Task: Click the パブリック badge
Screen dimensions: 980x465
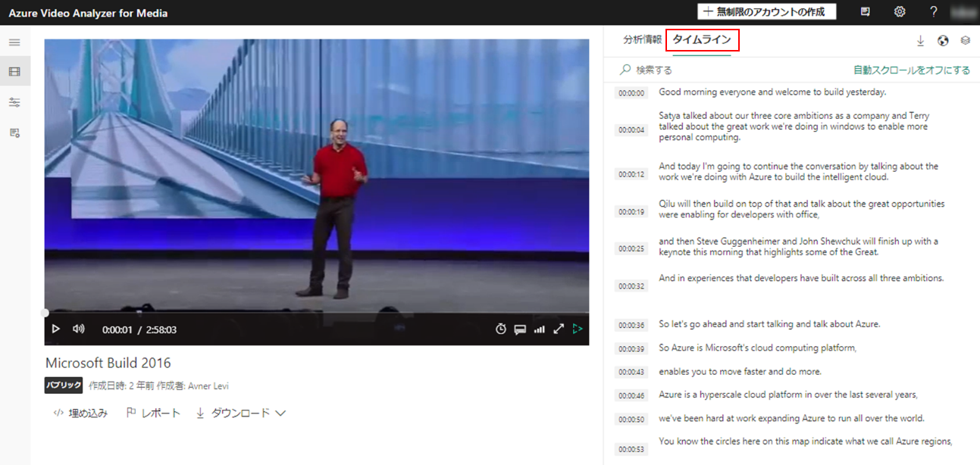Action: point(64,385)
